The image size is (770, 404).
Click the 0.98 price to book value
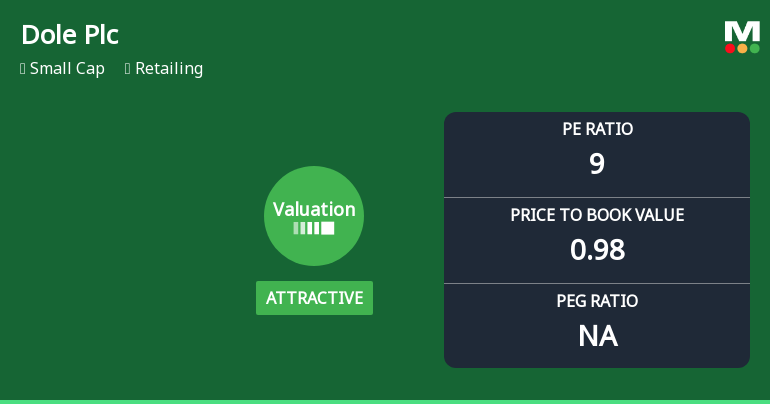[x=597, y=250]
